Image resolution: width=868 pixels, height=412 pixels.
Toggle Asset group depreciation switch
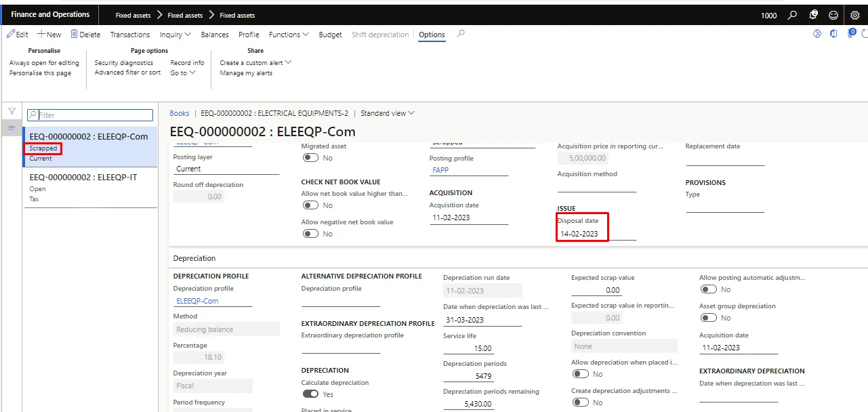pos(709,318)
